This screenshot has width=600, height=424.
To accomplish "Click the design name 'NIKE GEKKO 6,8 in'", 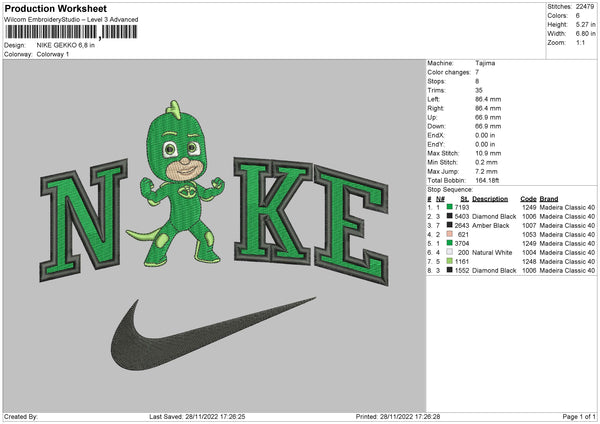I will (66, 45).
